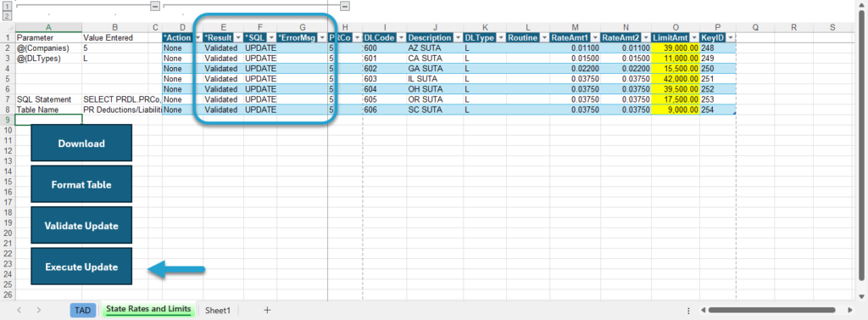Show outline level 2 columns
The width and height of the screenshot is (868, 320).
[7, 15]
